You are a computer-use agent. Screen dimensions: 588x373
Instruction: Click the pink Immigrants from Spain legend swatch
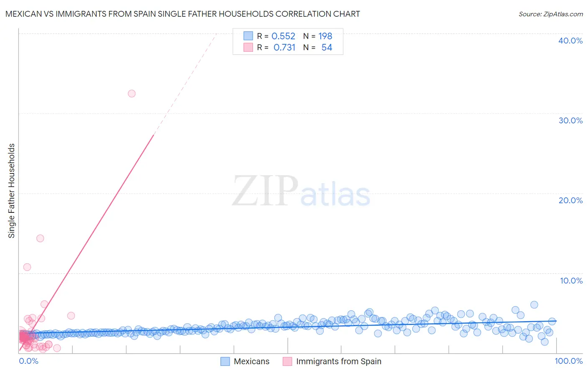click(x=287, y=361)
